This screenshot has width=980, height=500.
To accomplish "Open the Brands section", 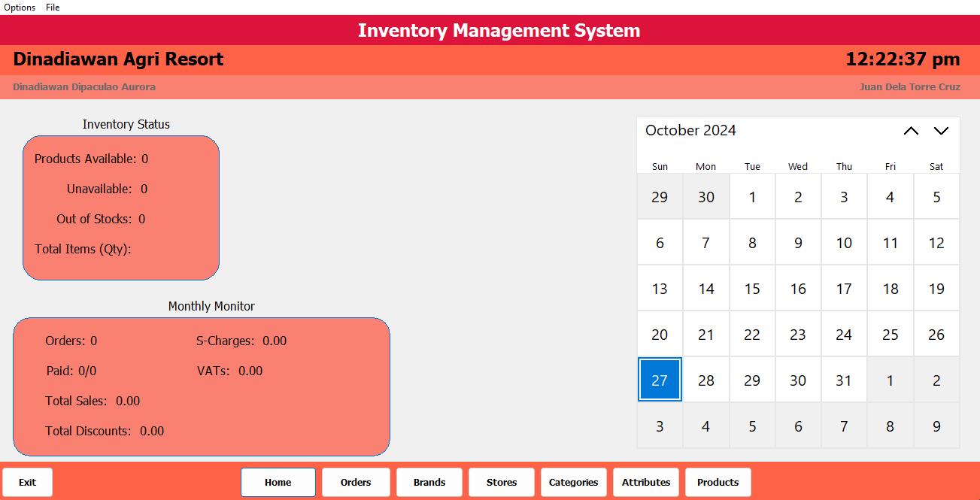I will tap(429, 482).
